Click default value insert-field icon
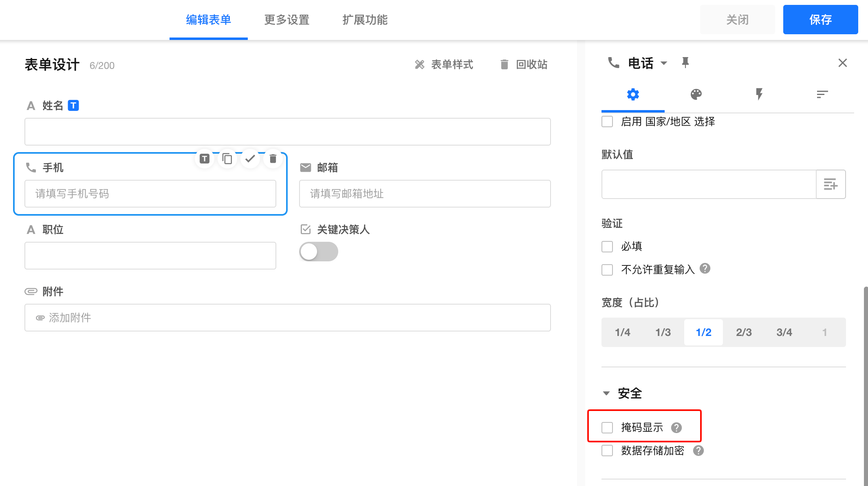868x486 pixels. [x=831, y=184]
